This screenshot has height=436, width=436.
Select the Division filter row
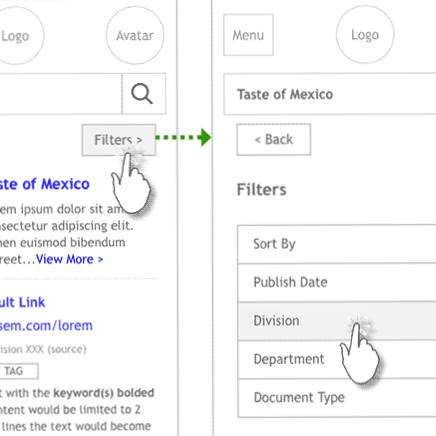(x=337, y=321)
